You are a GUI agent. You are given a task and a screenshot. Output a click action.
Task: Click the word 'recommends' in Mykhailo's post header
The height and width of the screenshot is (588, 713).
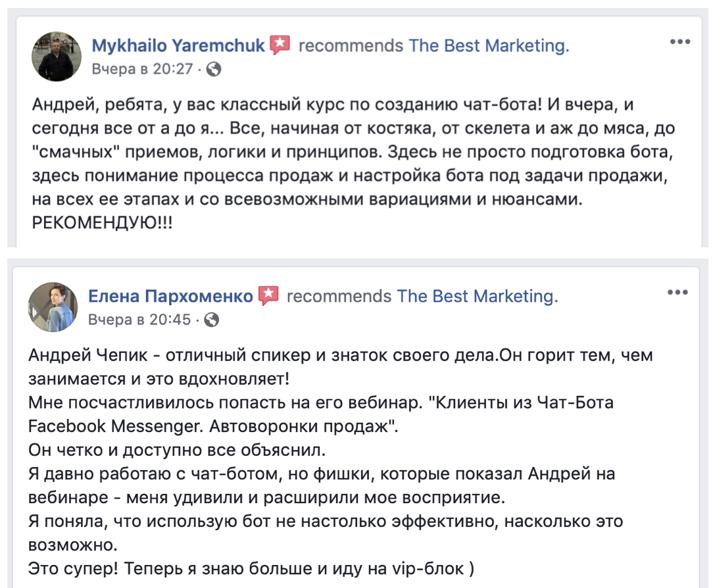pos(351,45)
